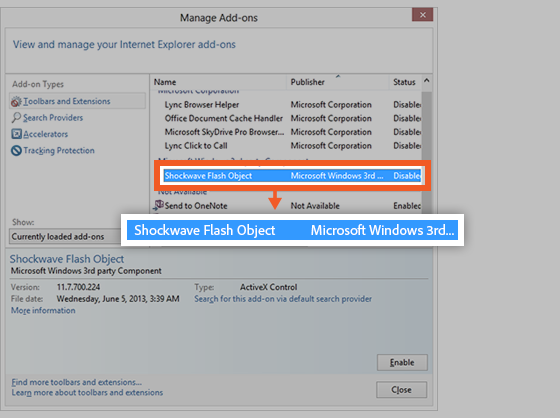Close the Manage Add-ons dialog with X
Viewport: 560px width, 418px height.
[422, 15]
